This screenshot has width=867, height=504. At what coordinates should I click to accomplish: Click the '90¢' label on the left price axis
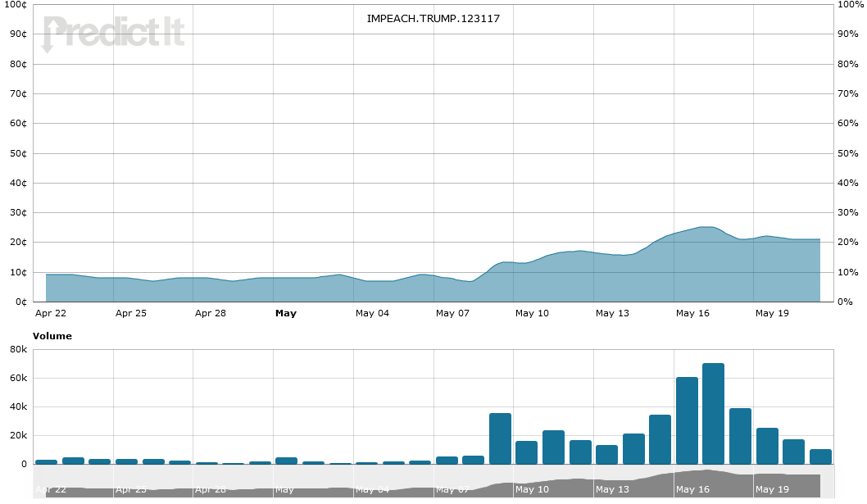tap(18, 34)
